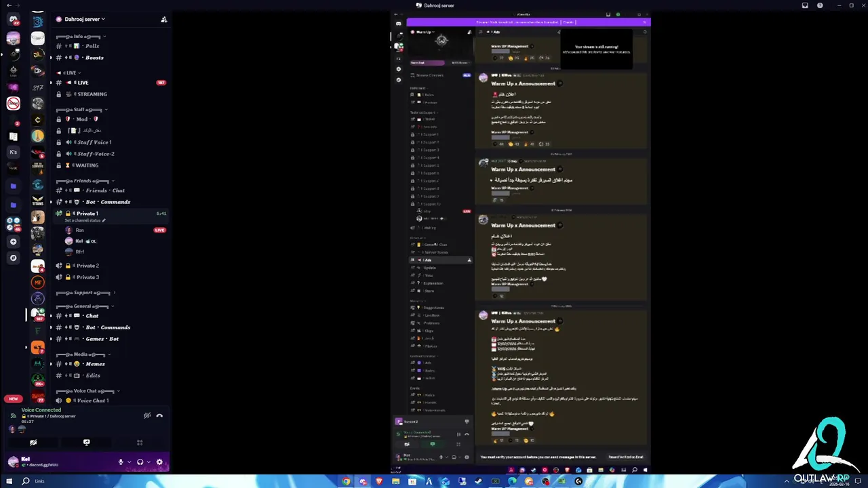This screenshot has width=868, height=488.
Task: Disconnect from voice using hang-up icon
Action: tap(159, 415)
